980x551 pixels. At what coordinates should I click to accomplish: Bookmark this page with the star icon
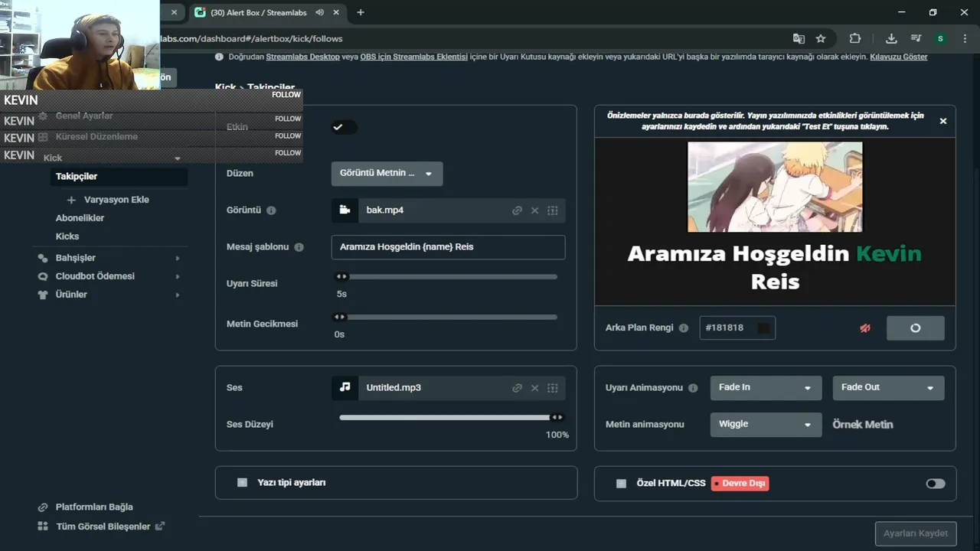[821, 38]
